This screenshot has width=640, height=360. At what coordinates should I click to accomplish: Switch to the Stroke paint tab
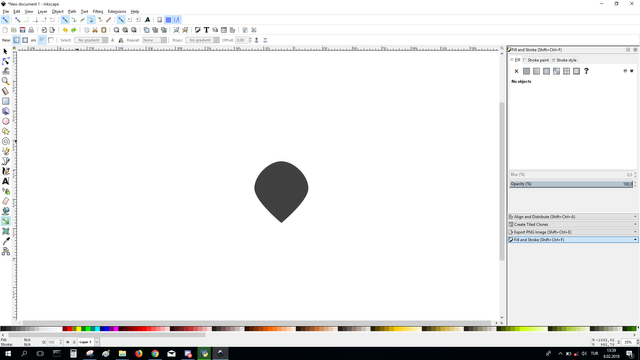point(536,60)
